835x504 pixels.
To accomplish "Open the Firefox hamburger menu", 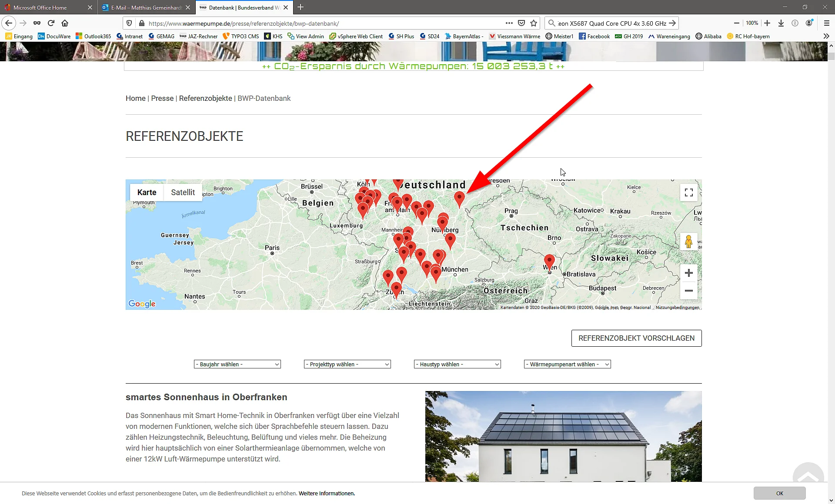I will 826,23.
